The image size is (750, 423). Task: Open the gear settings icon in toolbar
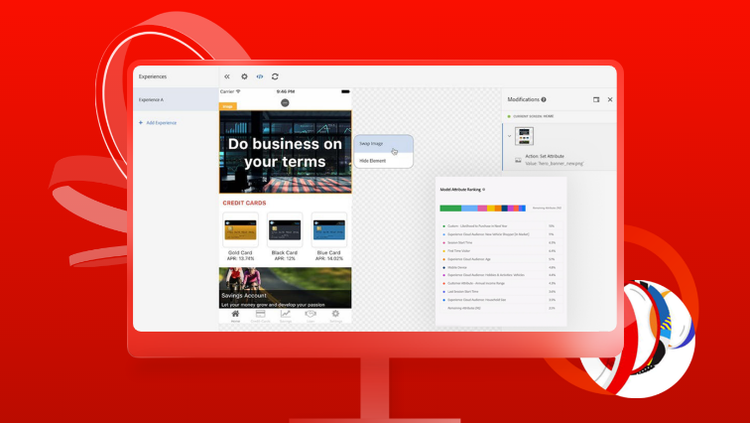244,77
